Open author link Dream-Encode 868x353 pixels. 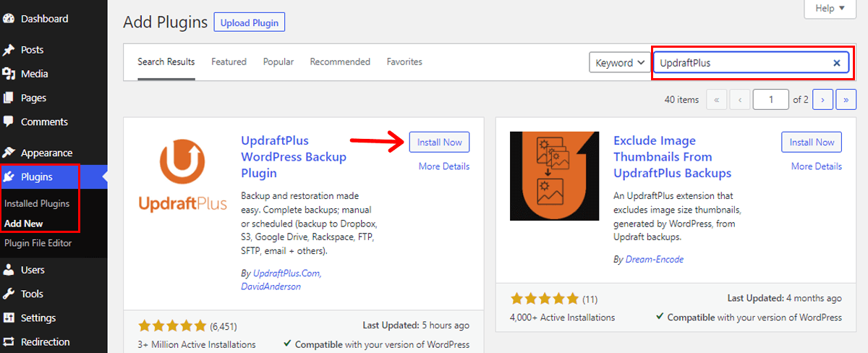click(x=654, y=259)
